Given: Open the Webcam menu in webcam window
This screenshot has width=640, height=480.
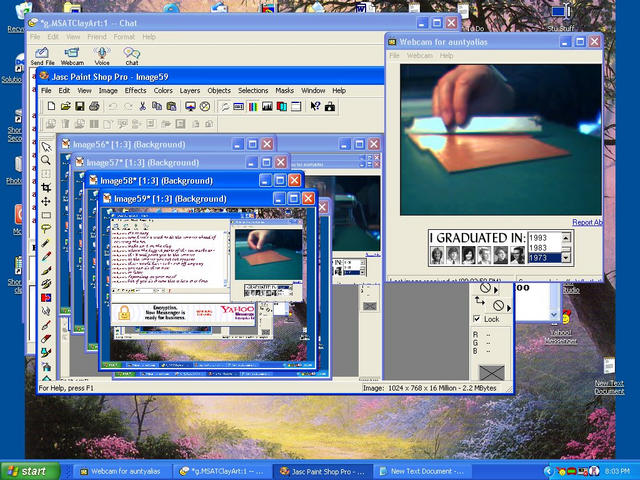Looking at the screenshot, I should [419, 56].
